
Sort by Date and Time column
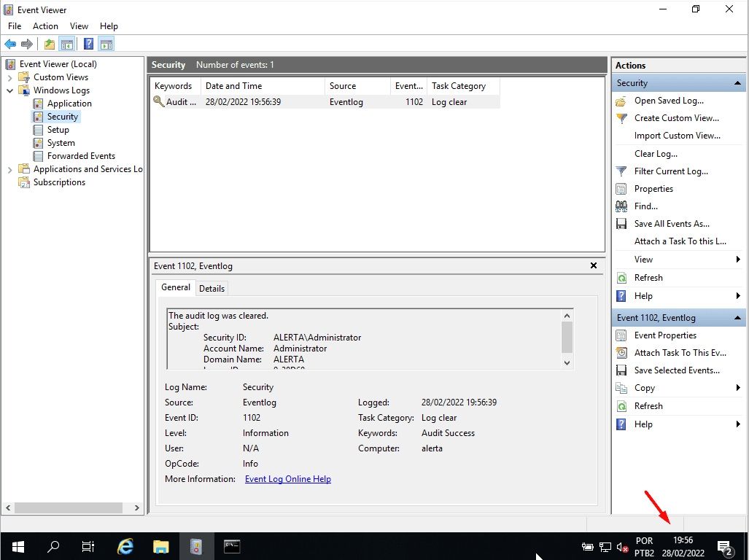(x=263, y=86)
